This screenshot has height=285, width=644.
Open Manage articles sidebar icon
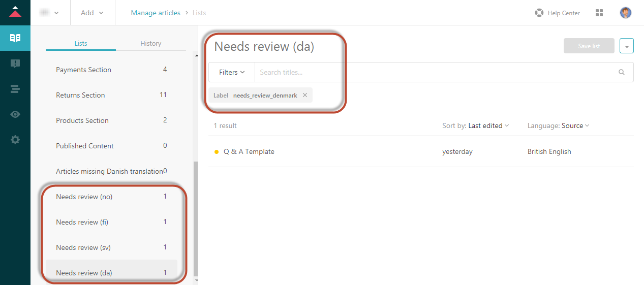(x=15, y=38)
